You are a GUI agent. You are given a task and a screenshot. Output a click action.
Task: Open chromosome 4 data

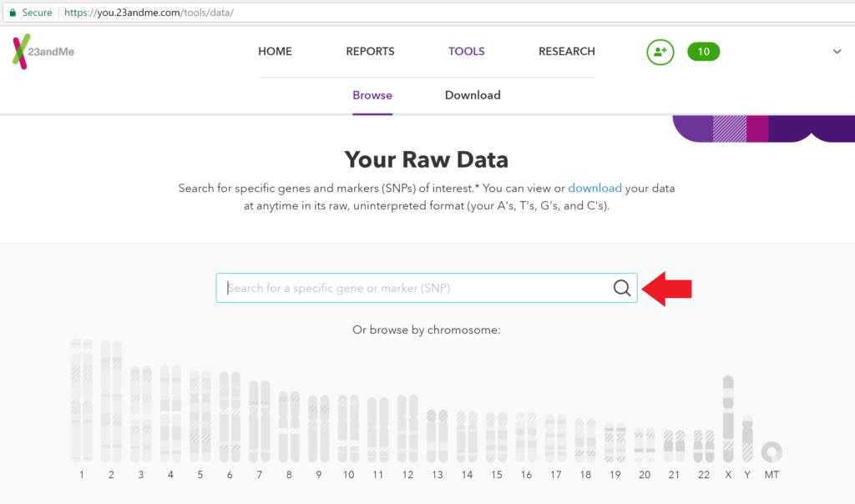click(x=170, y=414)
